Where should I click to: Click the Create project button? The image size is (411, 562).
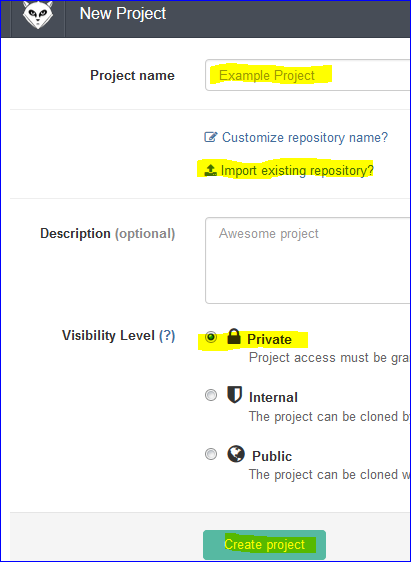pos(264,544)
